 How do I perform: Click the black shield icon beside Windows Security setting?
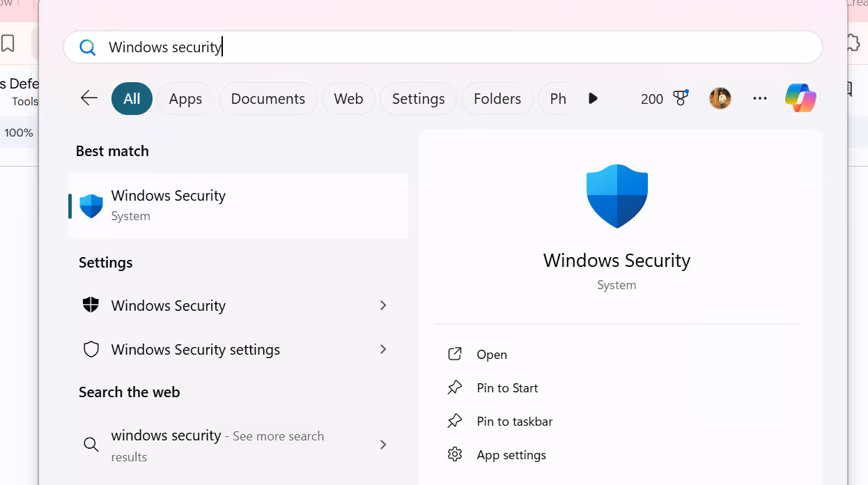point(91,305)
